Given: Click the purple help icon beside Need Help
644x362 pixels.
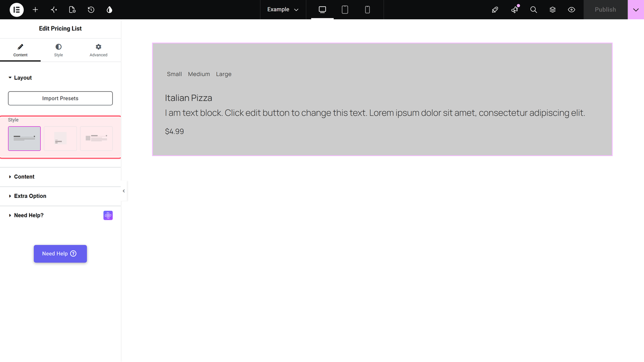Looking at the screenshot, I should (x=108, y=215).
